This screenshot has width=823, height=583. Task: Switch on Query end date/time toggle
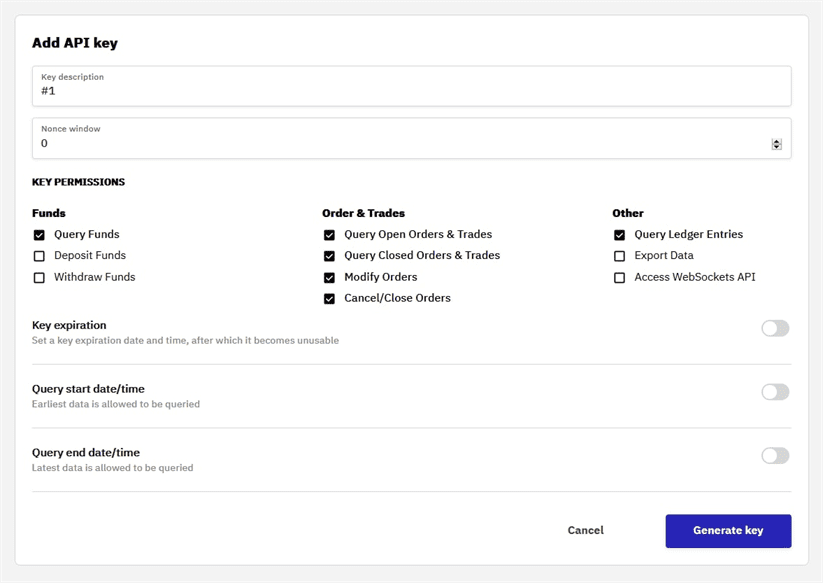[x=775, y=456]
